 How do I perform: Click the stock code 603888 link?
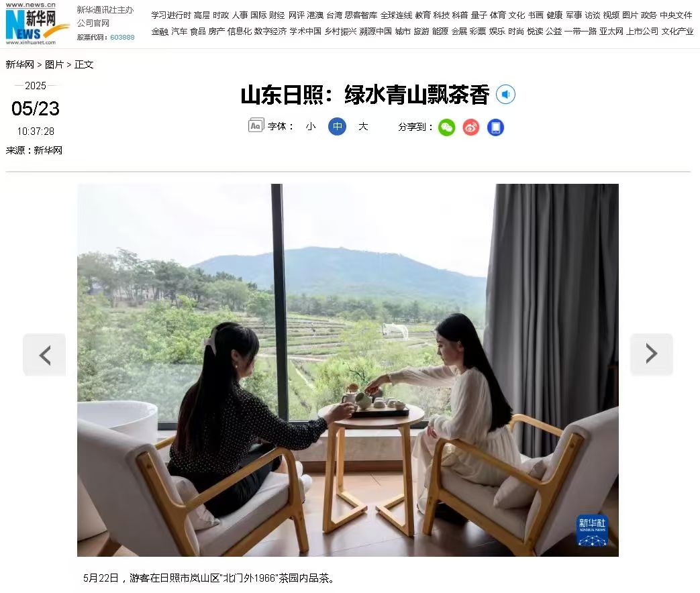tap(122, 37)
